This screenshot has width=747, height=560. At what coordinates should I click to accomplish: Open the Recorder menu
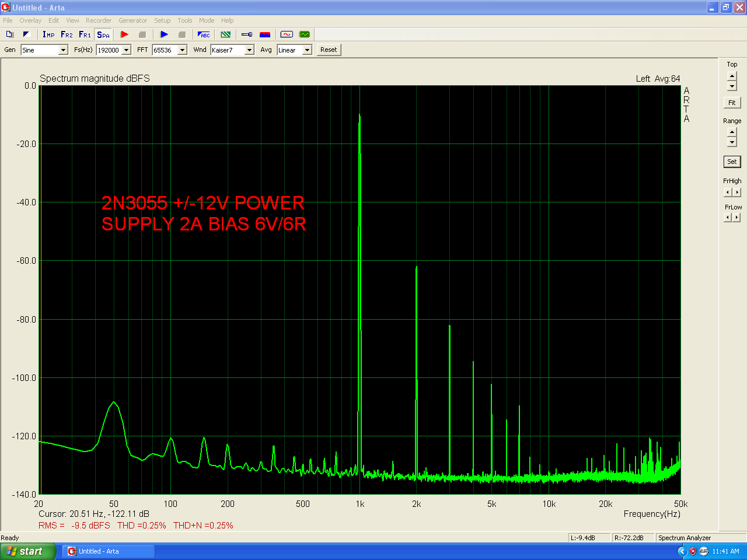[99, 20]
